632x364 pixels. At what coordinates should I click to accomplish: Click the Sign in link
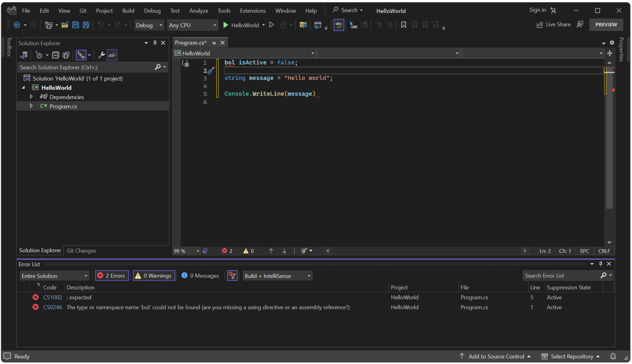pyautogui.click(x=537, y=9)
